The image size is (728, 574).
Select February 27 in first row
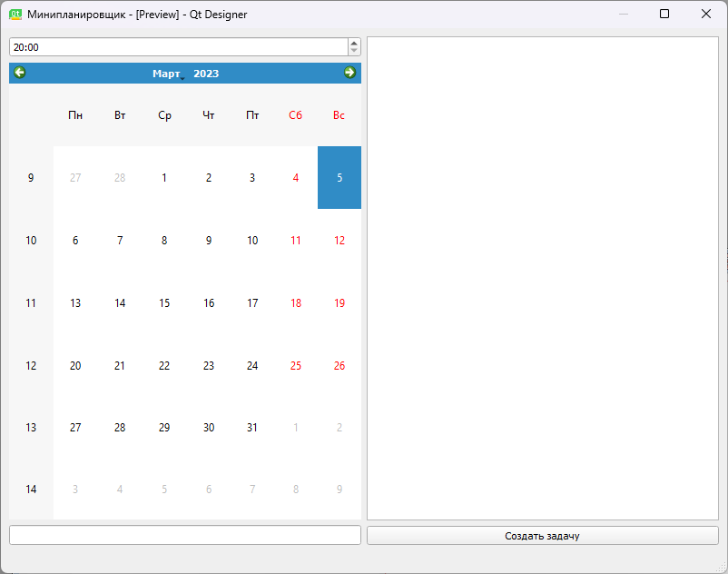(75, 178)
